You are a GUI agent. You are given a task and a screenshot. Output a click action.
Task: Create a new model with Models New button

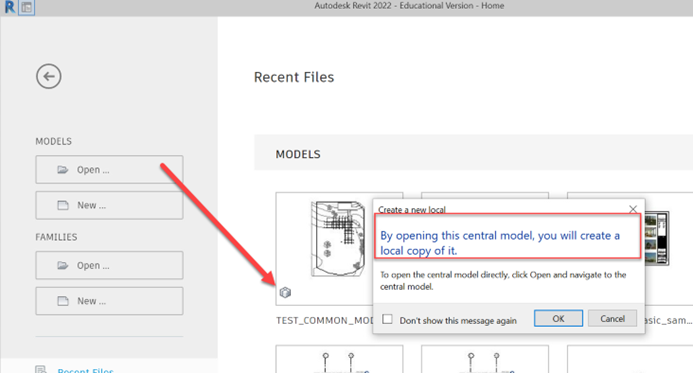(x=109, y=205)
